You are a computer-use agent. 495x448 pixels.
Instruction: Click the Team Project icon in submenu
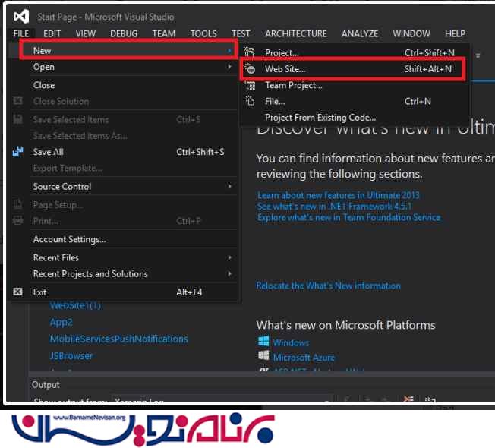[251, 85]
